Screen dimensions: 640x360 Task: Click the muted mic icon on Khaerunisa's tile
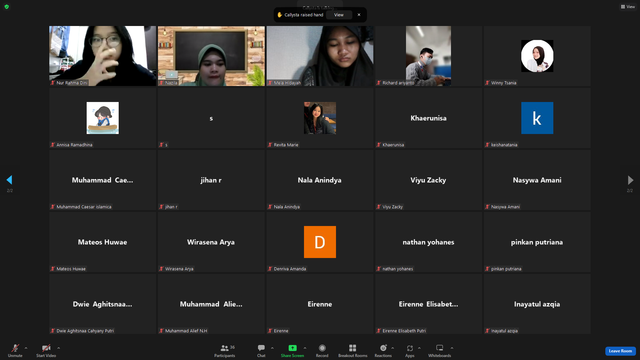379,144
